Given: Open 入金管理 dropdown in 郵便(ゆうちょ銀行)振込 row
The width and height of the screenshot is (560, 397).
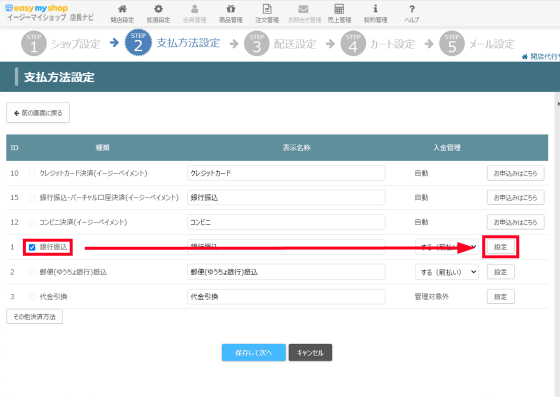Looking at the screenshot, I should (447, 272).
